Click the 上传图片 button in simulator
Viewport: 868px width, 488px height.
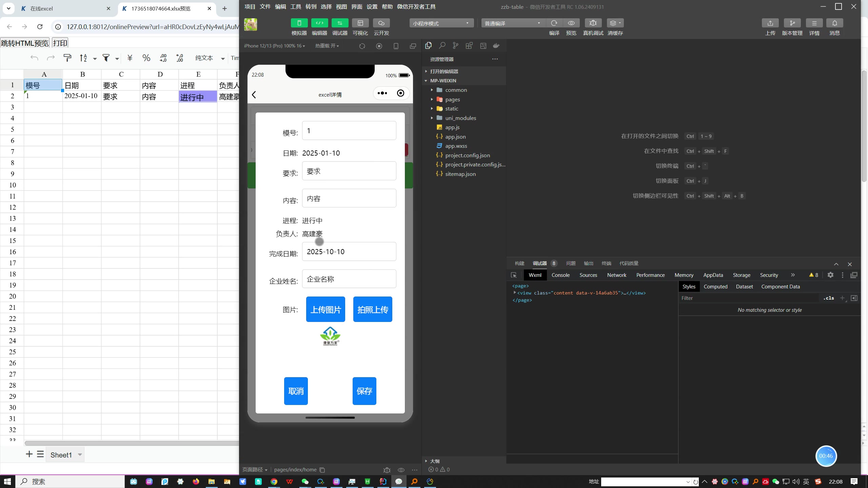click(325, 309)
